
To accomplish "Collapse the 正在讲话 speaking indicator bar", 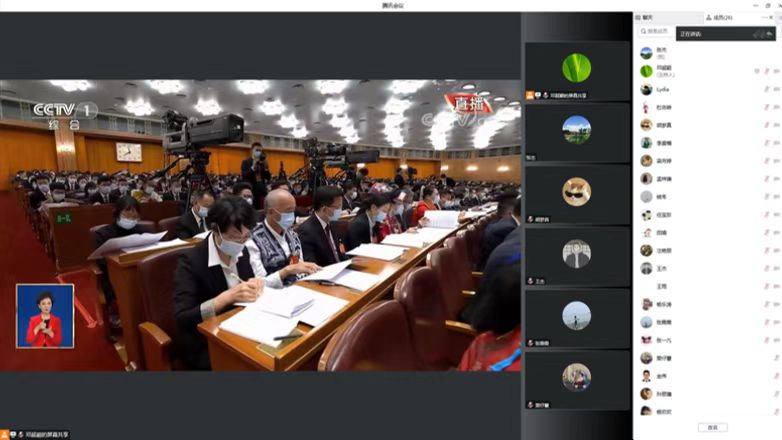I will [x=770, y=34].
